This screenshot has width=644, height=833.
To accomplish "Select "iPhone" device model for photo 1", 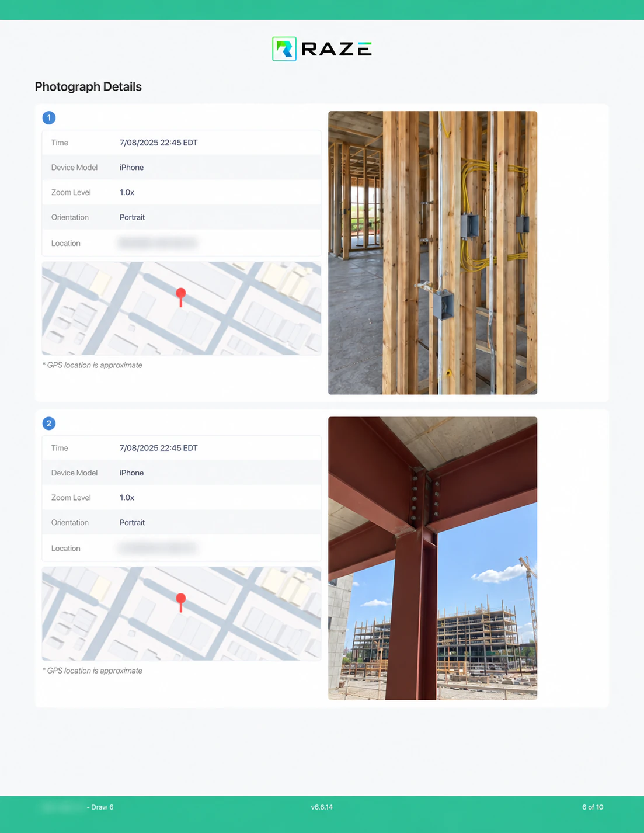I will pyautogui.click(x=132, y=168).
